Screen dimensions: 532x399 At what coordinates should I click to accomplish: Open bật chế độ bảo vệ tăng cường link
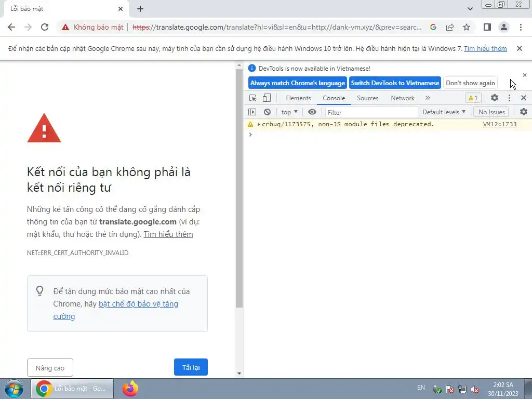pyautogui.click(x=116, y=310)
